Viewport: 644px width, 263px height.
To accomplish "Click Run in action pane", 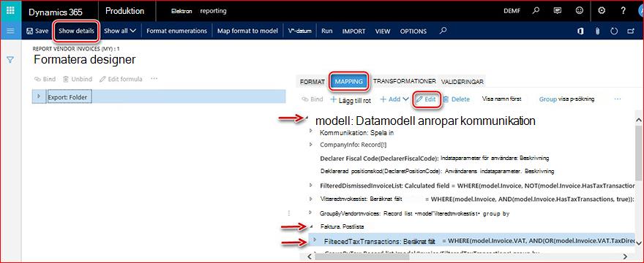I will [x=327, y=31].
